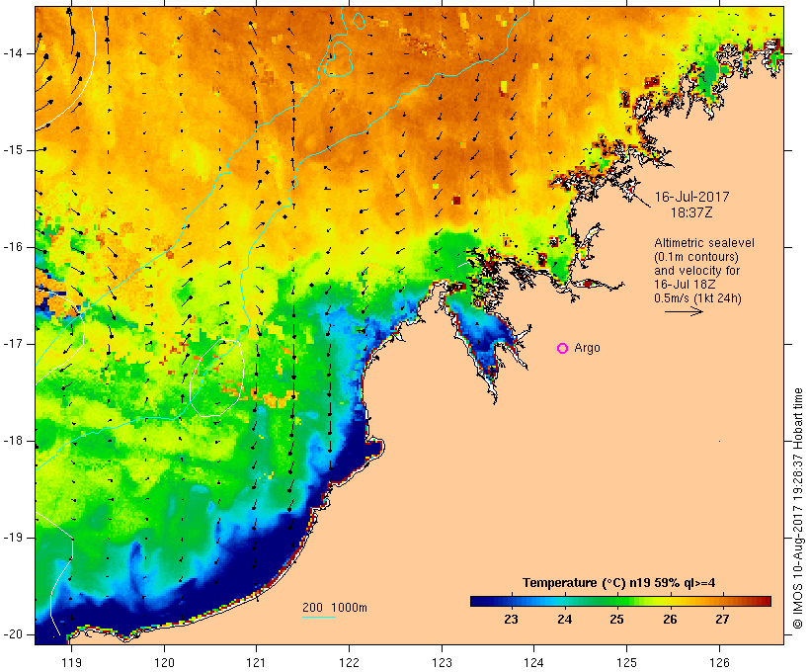Click the latitude label '-16'
The image size is (810, 672).
click(x=13, y=247)
